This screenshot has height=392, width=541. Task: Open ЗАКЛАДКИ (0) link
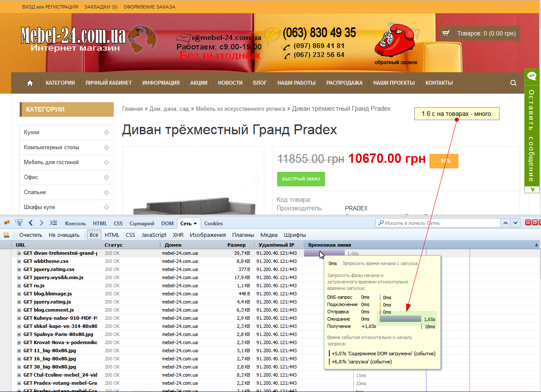[x=101, y=7]
